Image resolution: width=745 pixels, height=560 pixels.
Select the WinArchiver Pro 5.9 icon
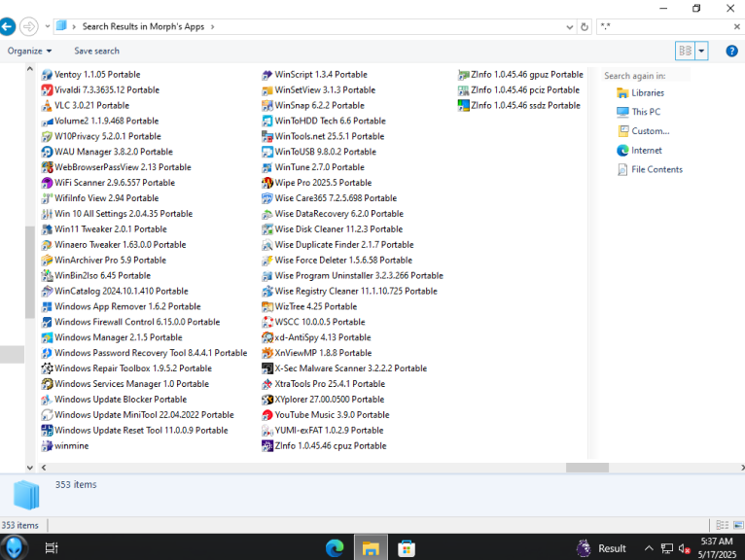(x=47, y=261)
